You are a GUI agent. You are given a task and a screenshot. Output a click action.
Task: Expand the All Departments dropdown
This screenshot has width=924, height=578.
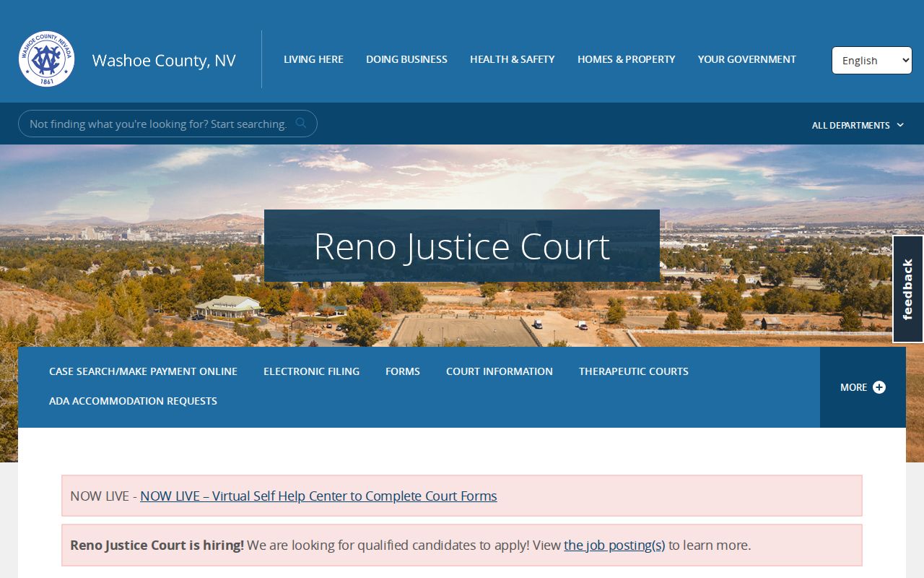pos(858,125)
